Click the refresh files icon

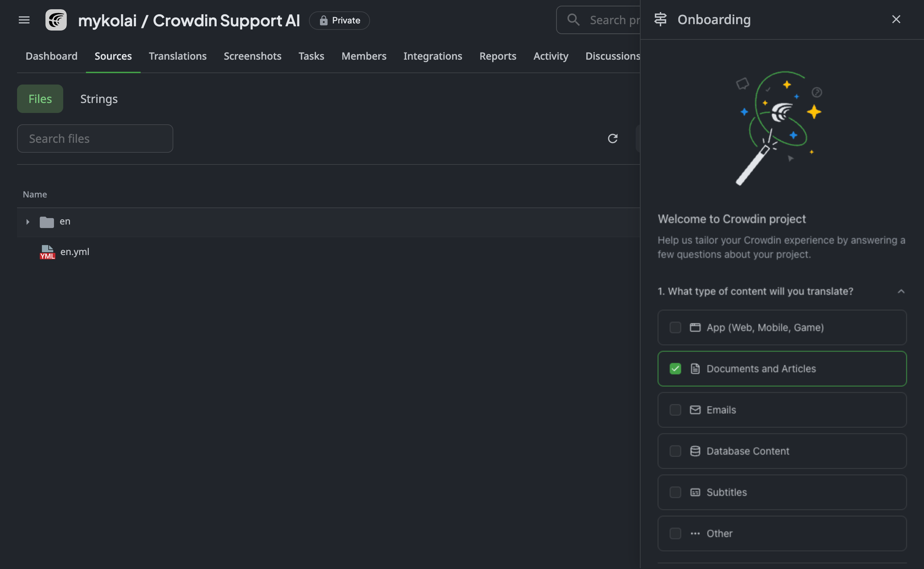(613, 139)
